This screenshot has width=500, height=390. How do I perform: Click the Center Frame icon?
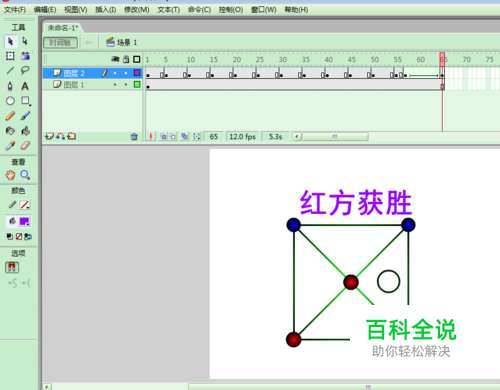tap(151, 136)
